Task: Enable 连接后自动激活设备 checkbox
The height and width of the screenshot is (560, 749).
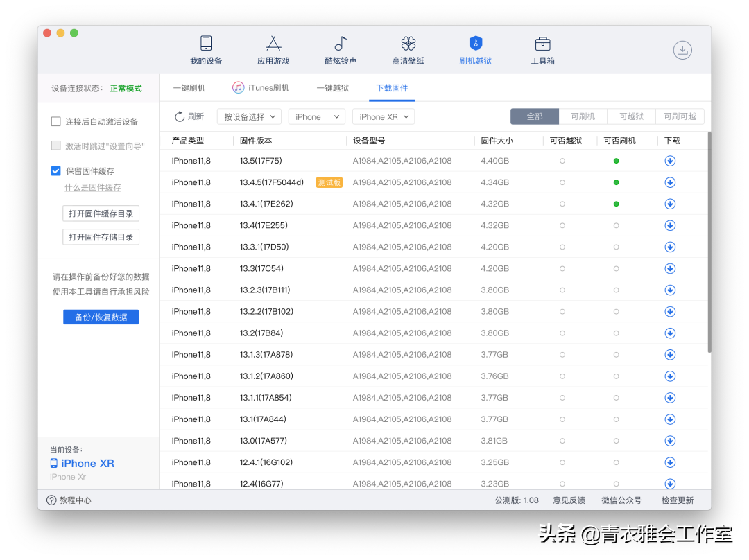Action: coord(56,121)
